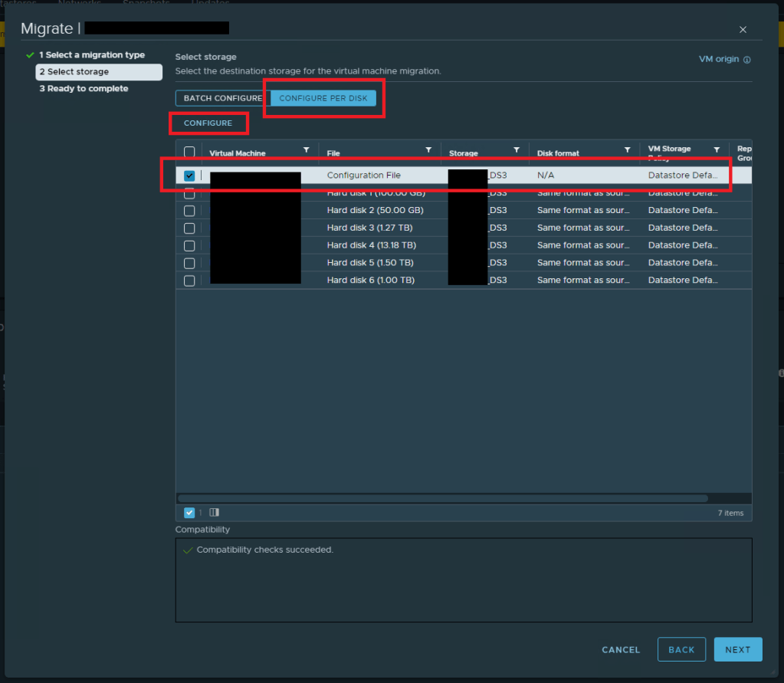Switch to the Batch Configure tab
This screenshot has height=683, width=784.
click(222, 98)
